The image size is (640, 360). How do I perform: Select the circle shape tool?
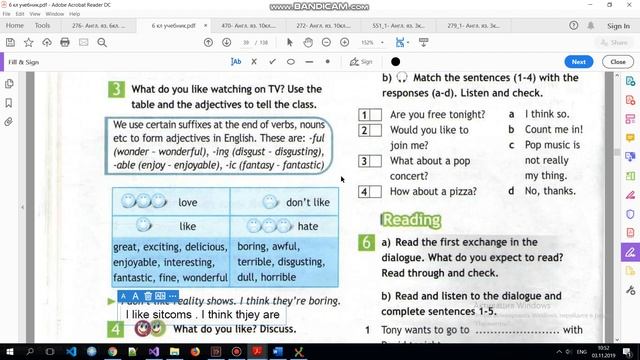click(x=291, y=62)
